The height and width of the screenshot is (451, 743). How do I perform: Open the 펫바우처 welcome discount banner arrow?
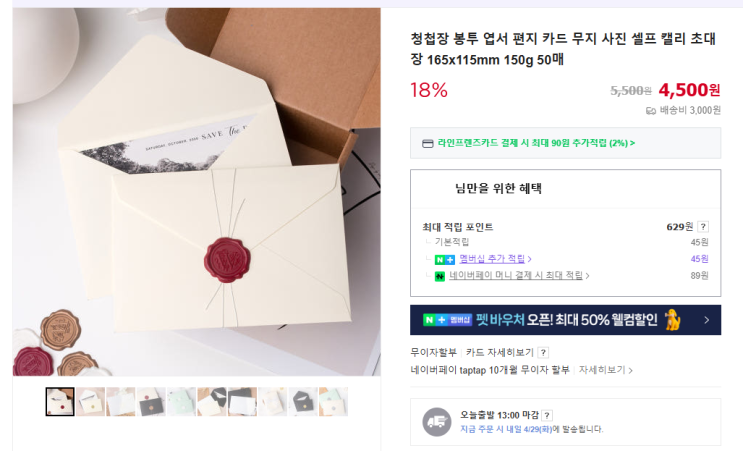(x=707, y=320)
